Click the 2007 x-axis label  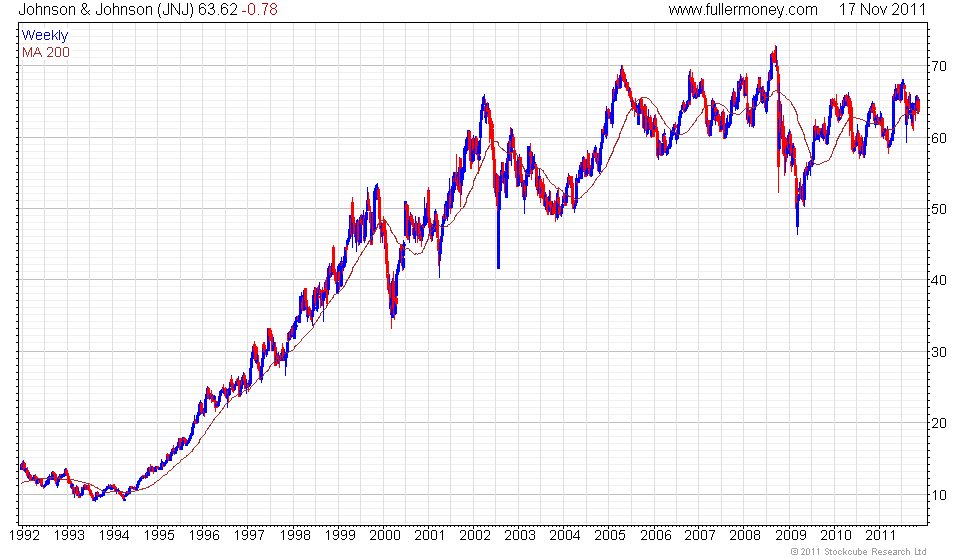[x=700, y=535]
